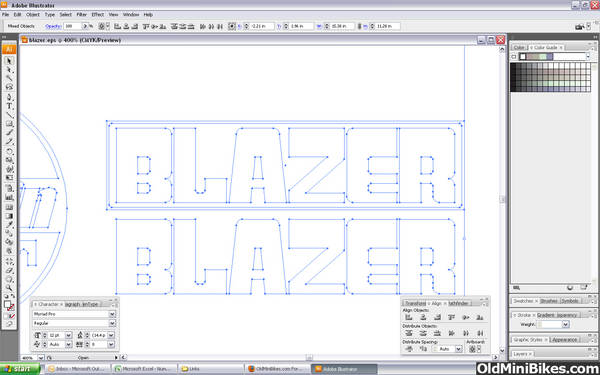Screen dimensions: 600x375
Task: Click Vertical Distribute Top in Align panel
Action: point(409,333)
